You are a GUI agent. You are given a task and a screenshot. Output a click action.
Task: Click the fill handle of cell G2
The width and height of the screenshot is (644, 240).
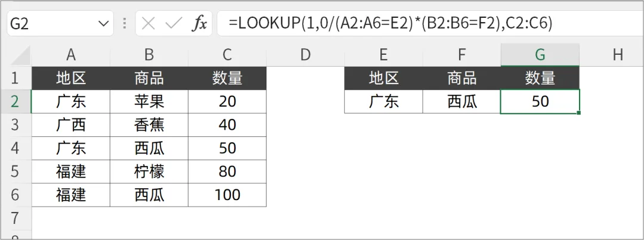coord(579,113)
